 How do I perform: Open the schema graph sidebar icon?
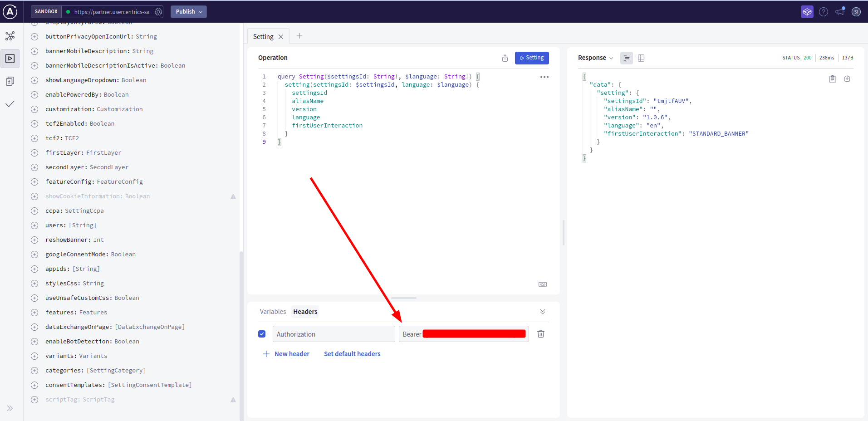point(10,36)
